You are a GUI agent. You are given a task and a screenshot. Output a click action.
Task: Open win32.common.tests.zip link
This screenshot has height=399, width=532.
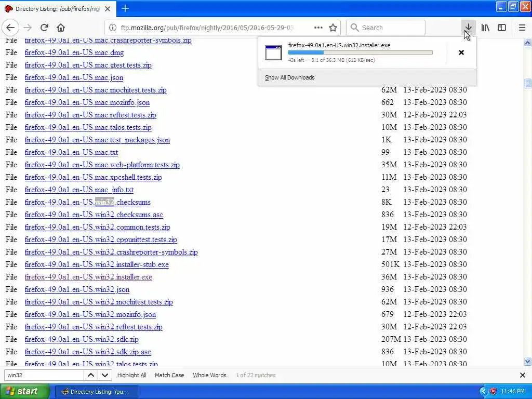tap(97, 228)
